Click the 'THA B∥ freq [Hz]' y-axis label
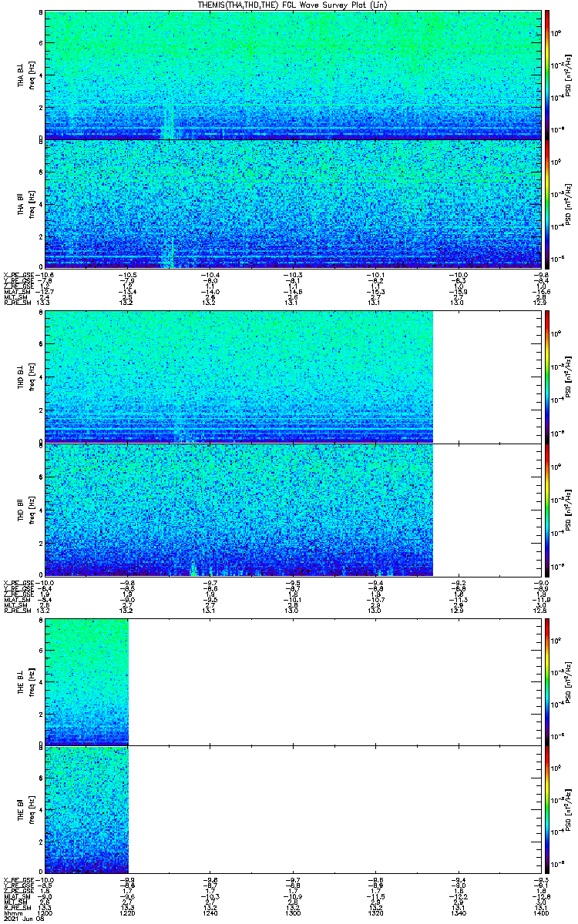The height and width of the screenshot is (924, 578). tap(27, 203)
